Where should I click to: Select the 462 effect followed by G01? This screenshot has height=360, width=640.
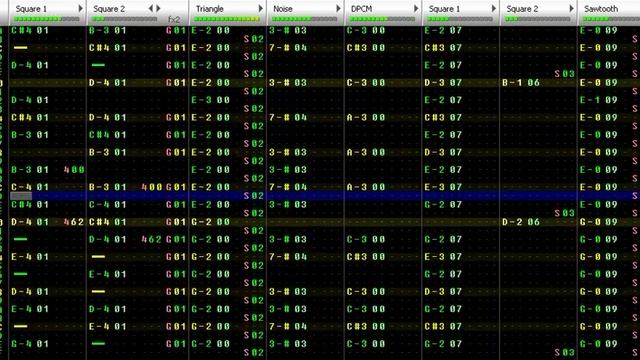(x=152, y=240)
